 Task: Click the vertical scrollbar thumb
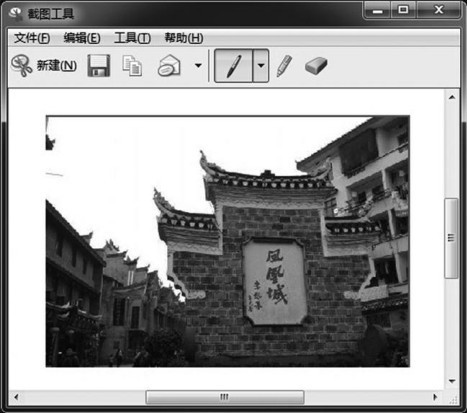451,238
